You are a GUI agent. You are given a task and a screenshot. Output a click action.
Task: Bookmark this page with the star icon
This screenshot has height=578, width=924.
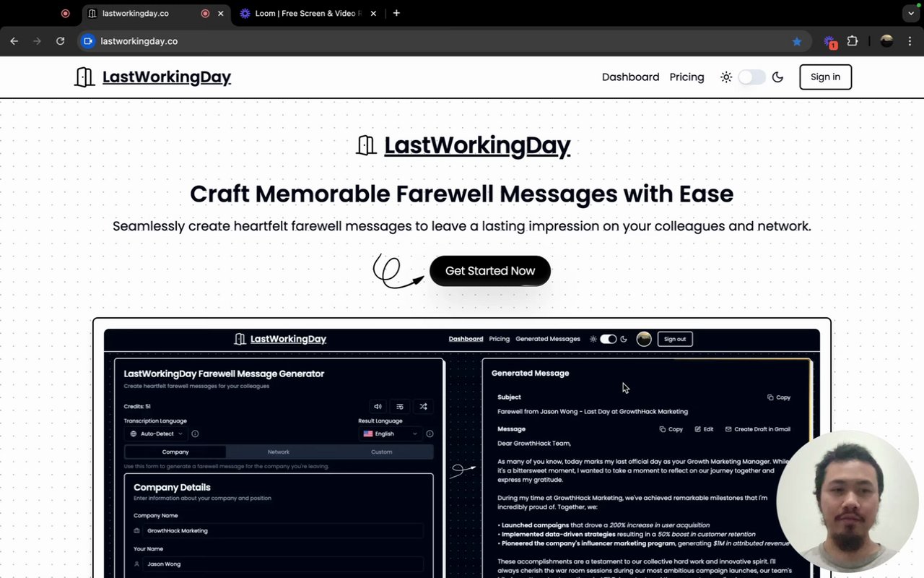[797, 41]
